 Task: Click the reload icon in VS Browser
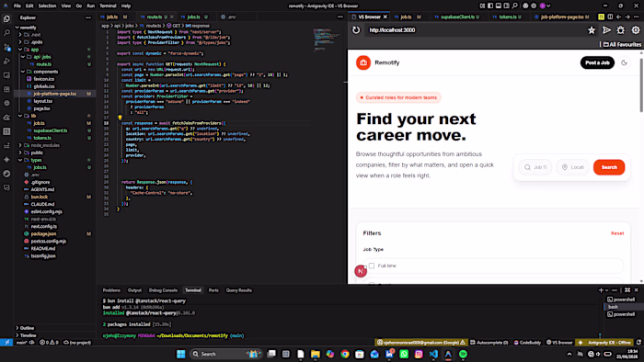click(x=356, y=30)
